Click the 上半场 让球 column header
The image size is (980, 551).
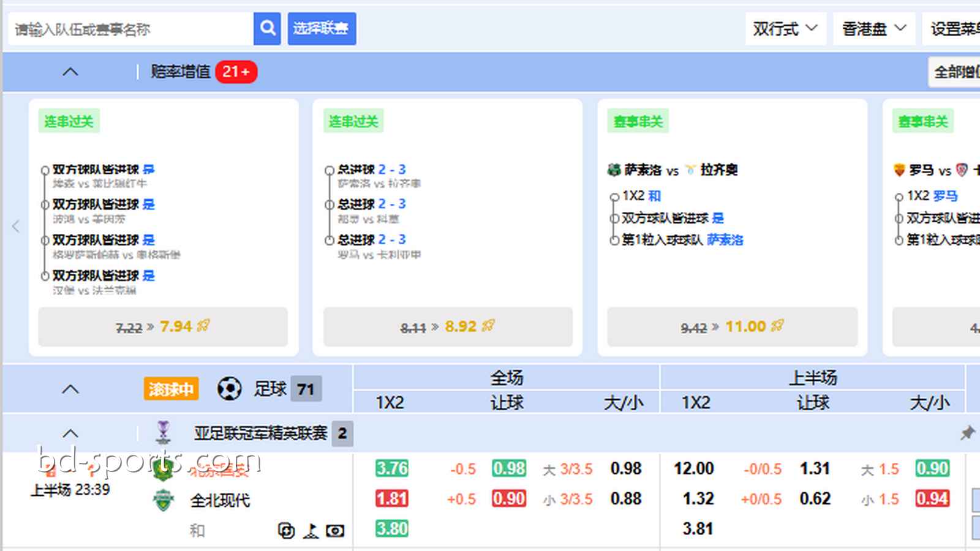(813, 402)
